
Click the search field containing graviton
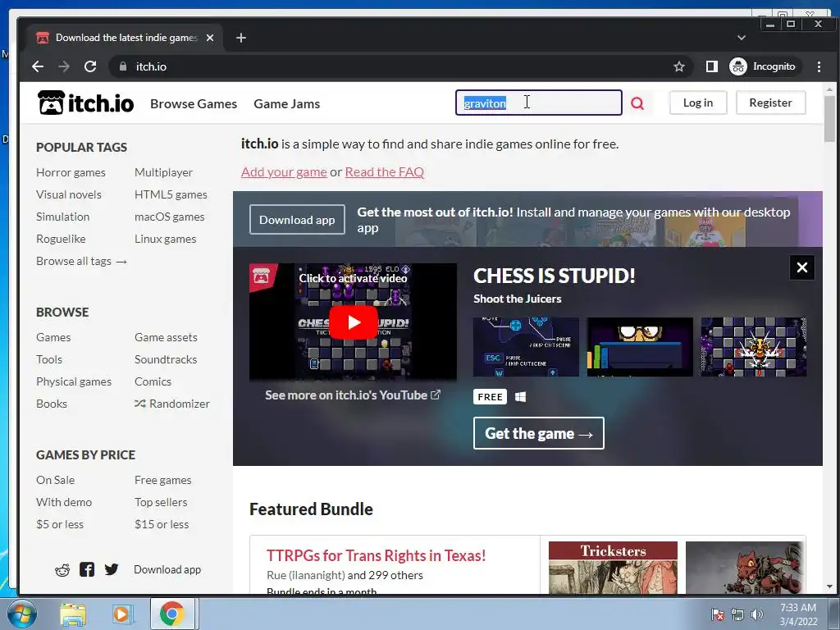coord(538,103)
